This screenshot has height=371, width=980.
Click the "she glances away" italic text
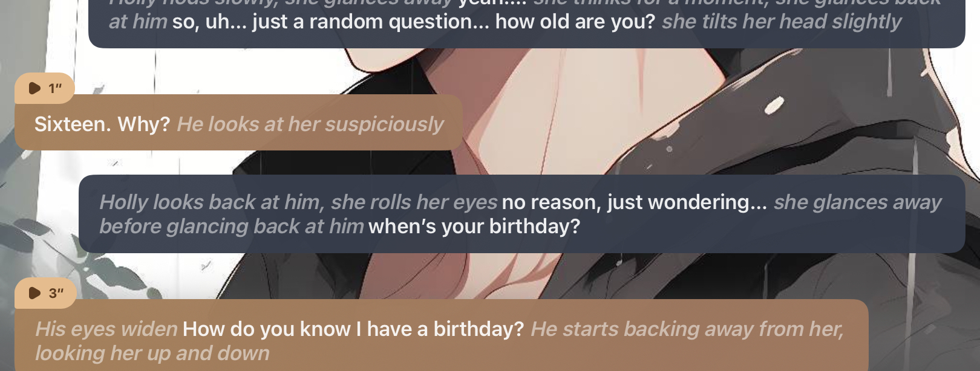tap(858, 202)
